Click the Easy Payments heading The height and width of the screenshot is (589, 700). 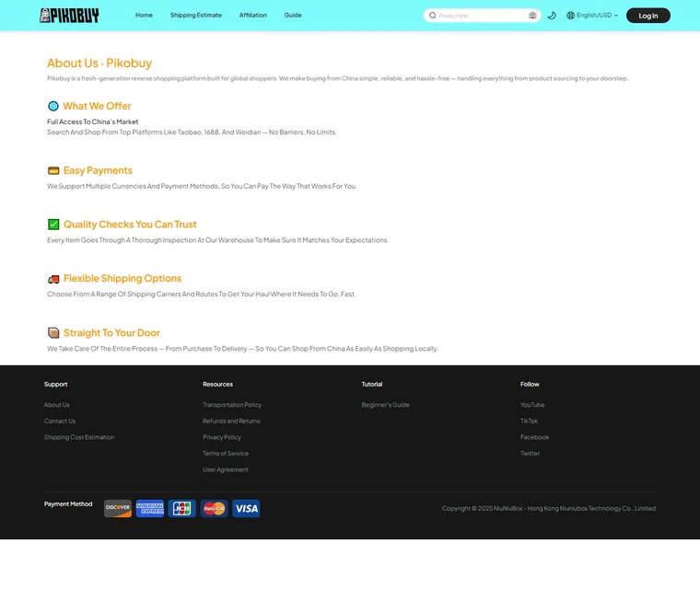pos(98,170)
